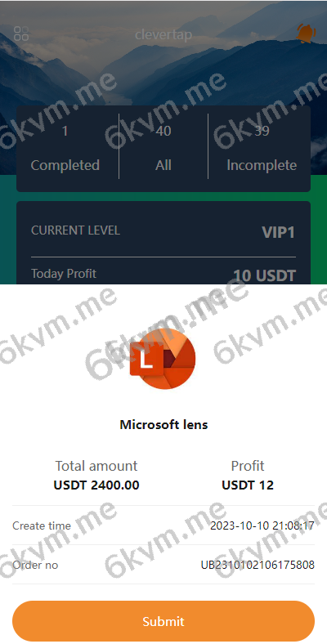This screenshot has width=327, height=644.
Task: Click the Create time row label
Action: pyautogui.click(x=42, y=525)
